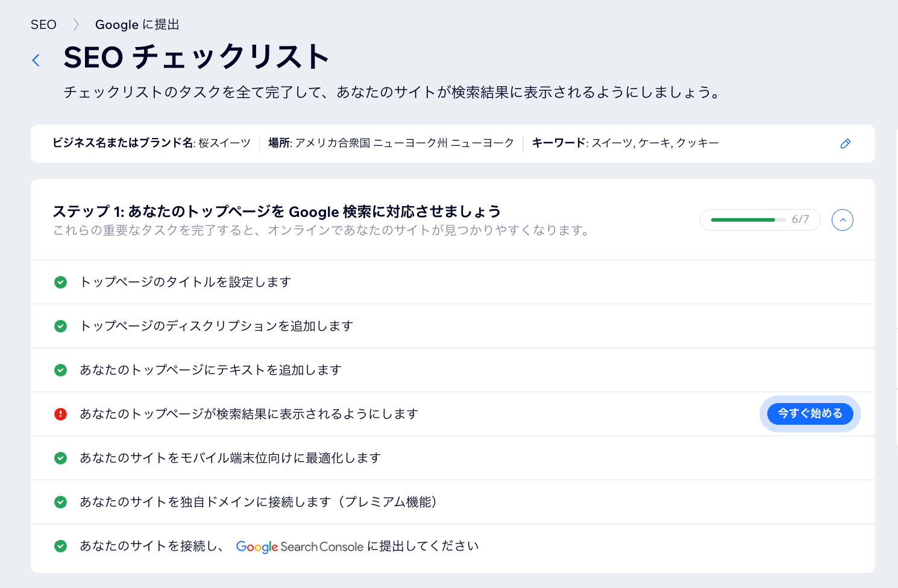The width and height of the screenshot is (898, 588).
Task: Click the 今すぐ始める button
Action: (810, 413)
